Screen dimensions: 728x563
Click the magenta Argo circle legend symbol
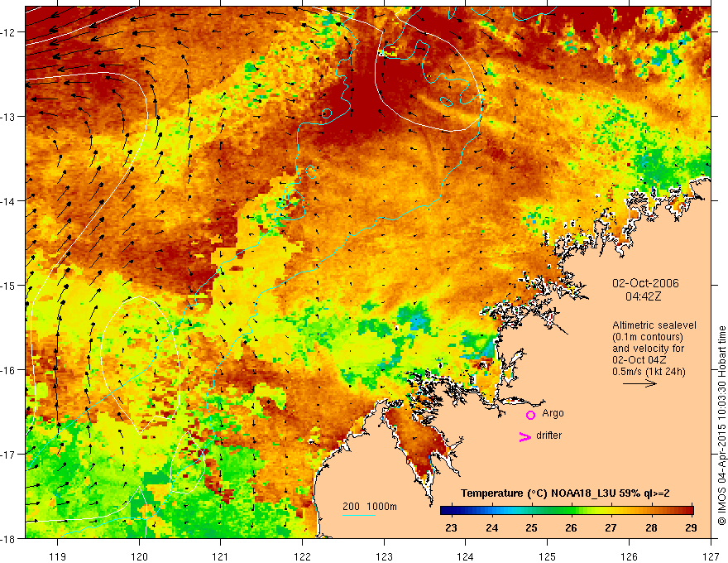coord(530,415)
